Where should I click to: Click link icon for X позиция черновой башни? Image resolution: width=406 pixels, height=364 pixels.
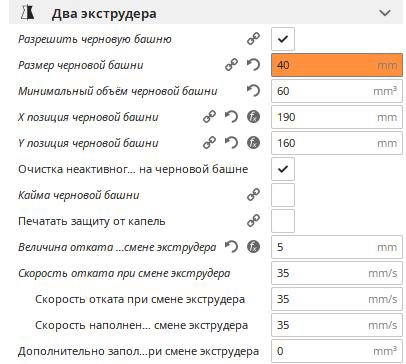pos(209,117)
